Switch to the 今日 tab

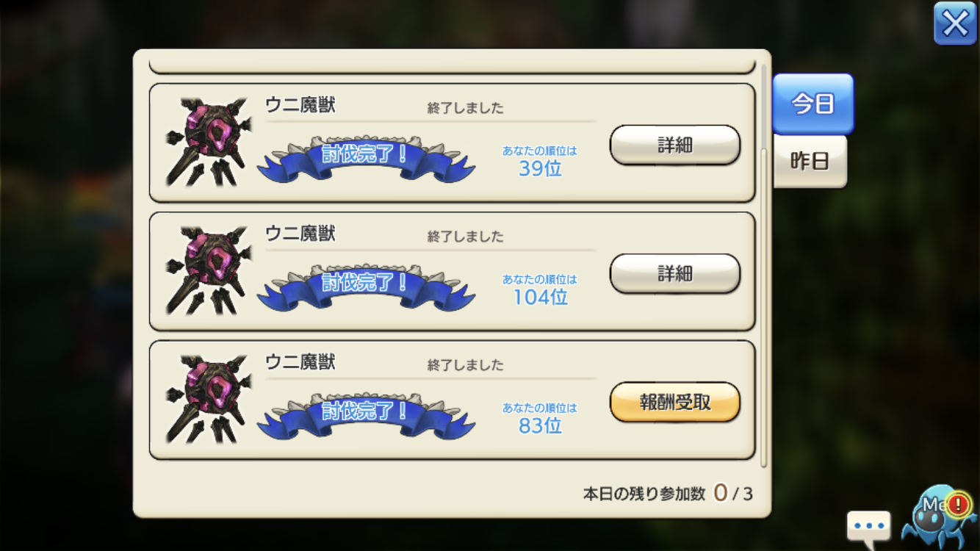(x=813, y=104)
